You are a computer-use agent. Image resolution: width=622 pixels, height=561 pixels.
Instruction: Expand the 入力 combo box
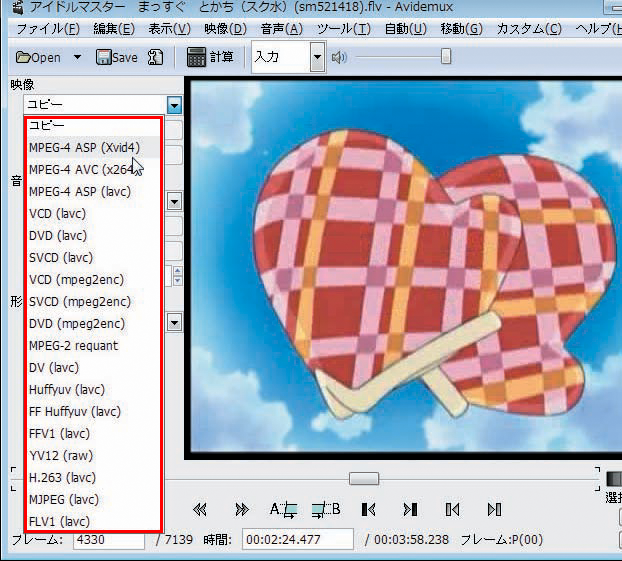point(317,57)
